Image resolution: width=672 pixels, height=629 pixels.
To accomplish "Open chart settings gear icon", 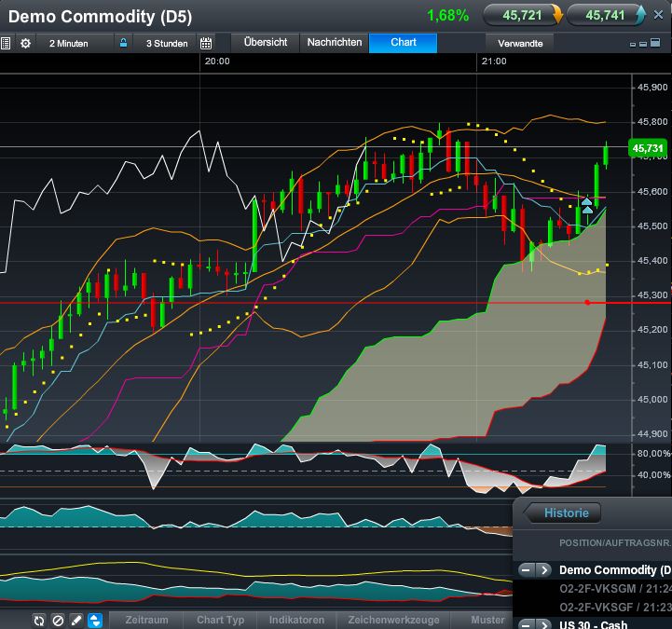I will (26, 43).
